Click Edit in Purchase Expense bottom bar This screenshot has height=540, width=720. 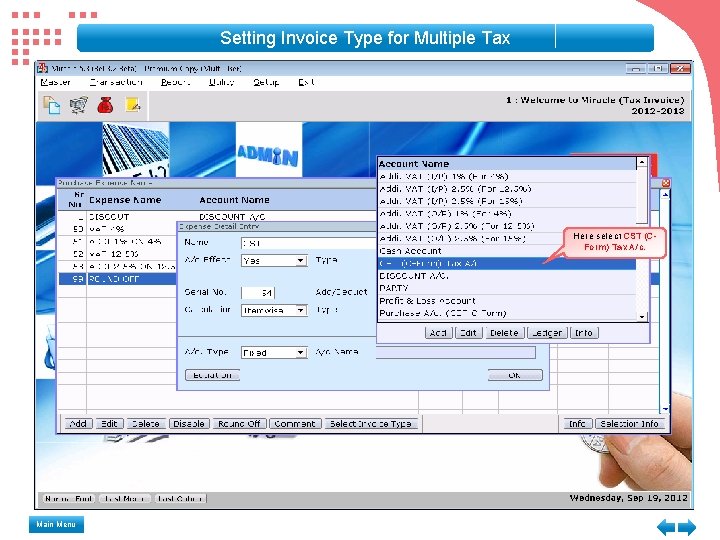point(109,424)
